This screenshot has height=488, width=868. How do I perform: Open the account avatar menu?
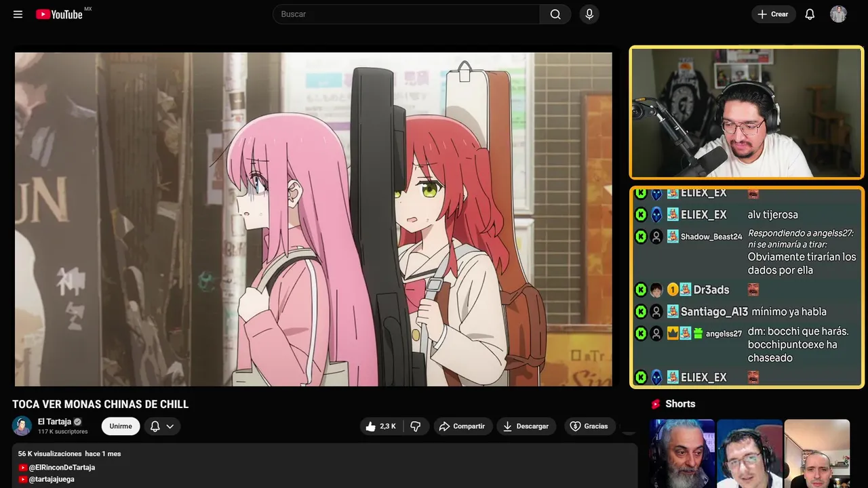pyautogui.click(x=838, y=14)
